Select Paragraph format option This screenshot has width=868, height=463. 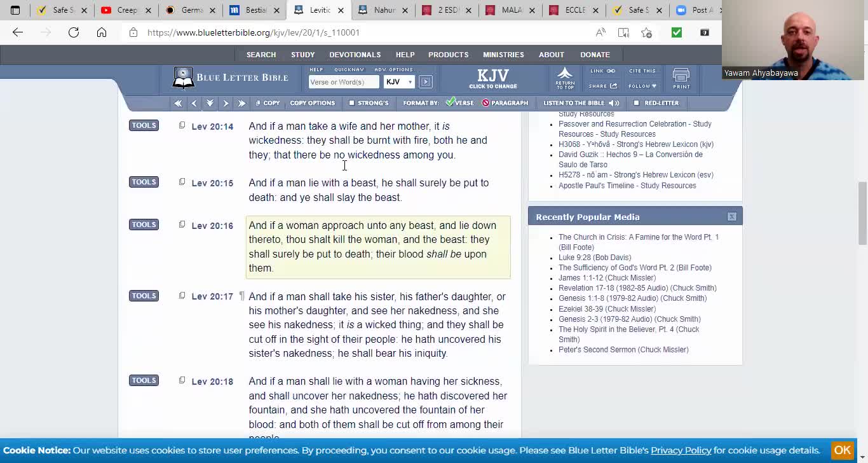click(x=505, y=103)
